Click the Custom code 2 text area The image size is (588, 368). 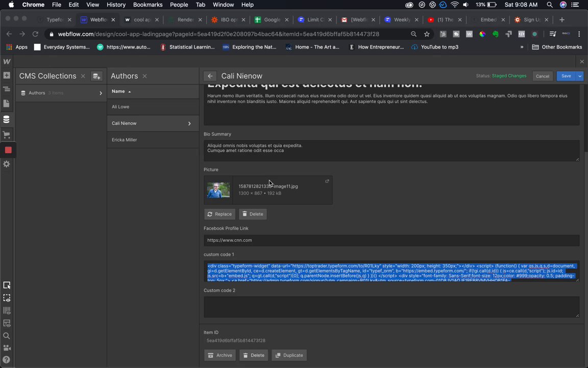point(391,307)
